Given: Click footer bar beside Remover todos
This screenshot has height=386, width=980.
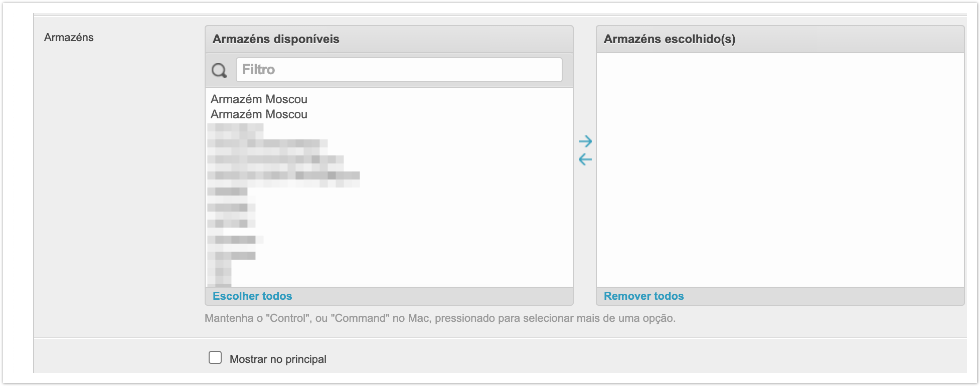Looking at the screenshot, I should click(823, 296).
